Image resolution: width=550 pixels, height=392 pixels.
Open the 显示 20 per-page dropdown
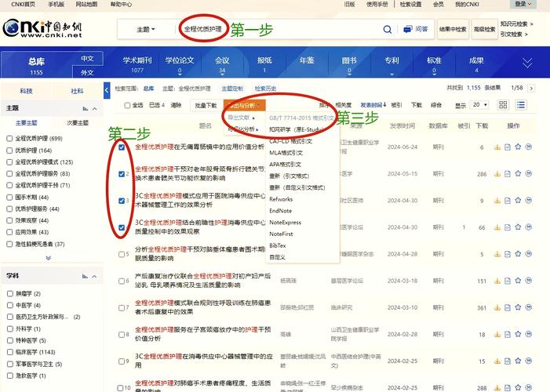pyautogui.click(x=480, y=105)
